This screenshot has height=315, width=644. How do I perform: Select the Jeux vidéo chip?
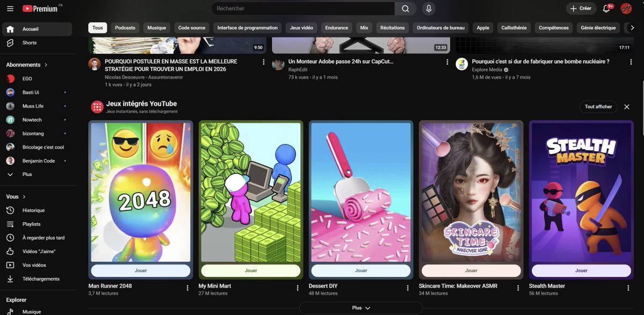pos(302,28)
